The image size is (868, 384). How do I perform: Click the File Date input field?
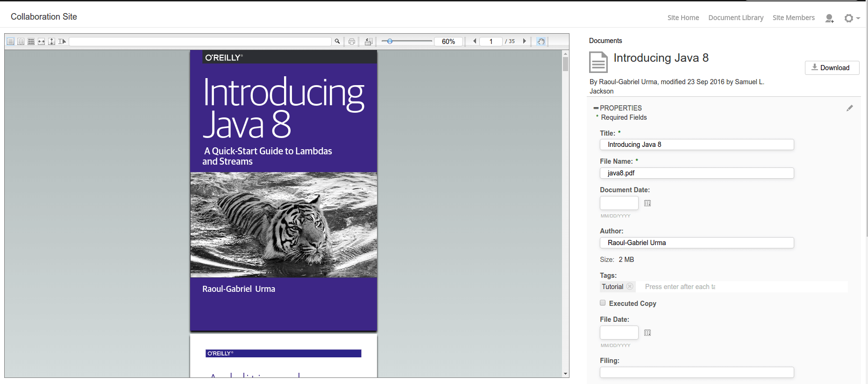point(619,333)
